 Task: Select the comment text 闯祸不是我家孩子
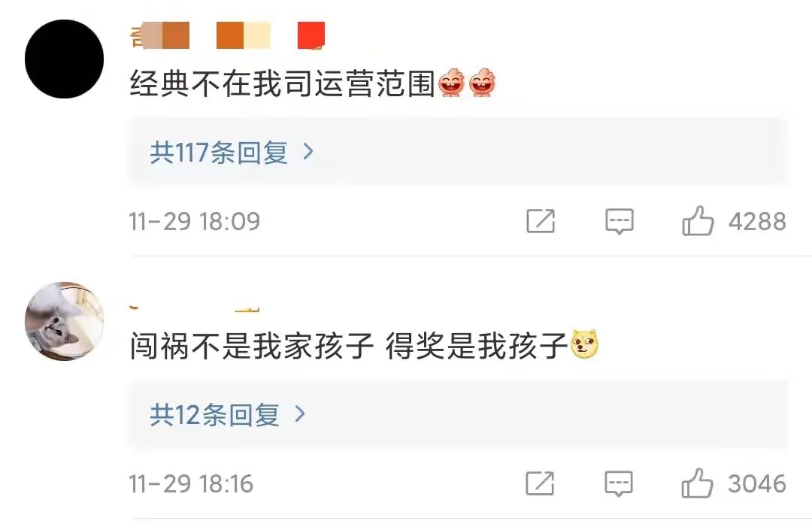pyautogui.click(x=252, y=347)
